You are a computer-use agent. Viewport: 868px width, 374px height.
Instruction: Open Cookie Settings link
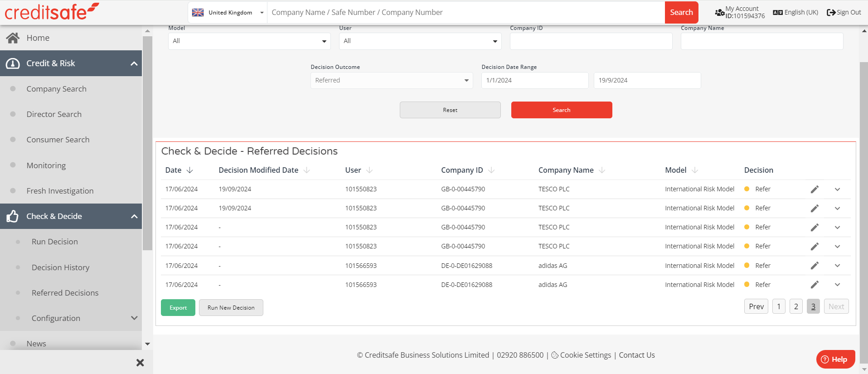(586, 355)
